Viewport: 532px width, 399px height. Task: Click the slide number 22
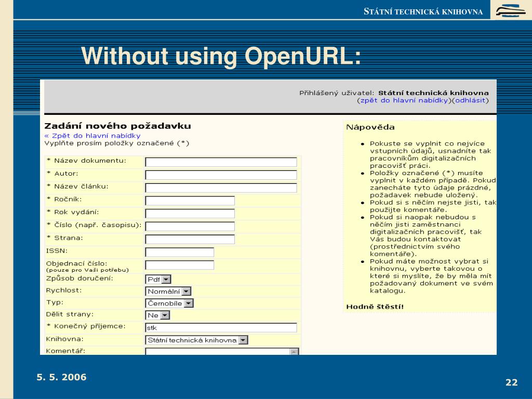click(x=511, y=382)
